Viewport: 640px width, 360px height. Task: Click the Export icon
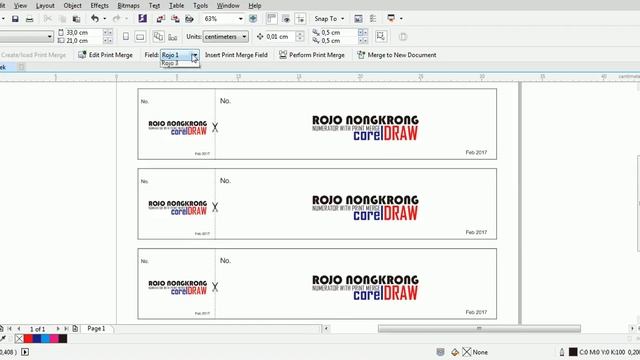tap(175, 19)
